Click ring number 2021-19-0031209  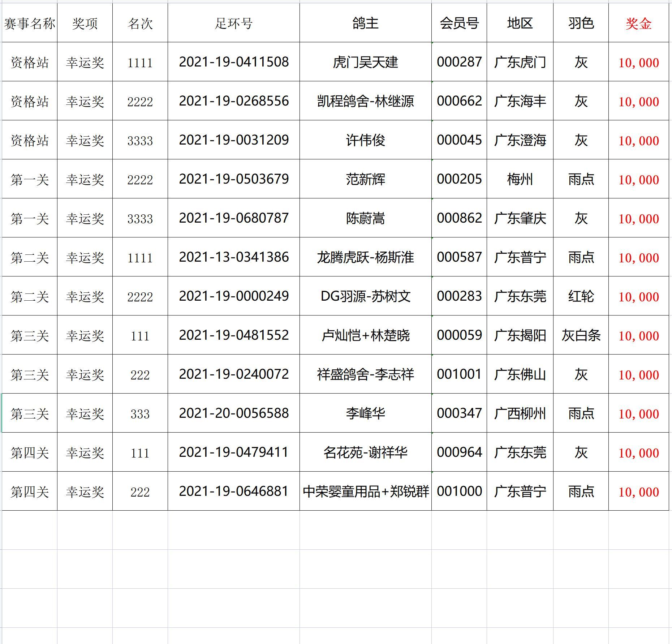(234, 140)
